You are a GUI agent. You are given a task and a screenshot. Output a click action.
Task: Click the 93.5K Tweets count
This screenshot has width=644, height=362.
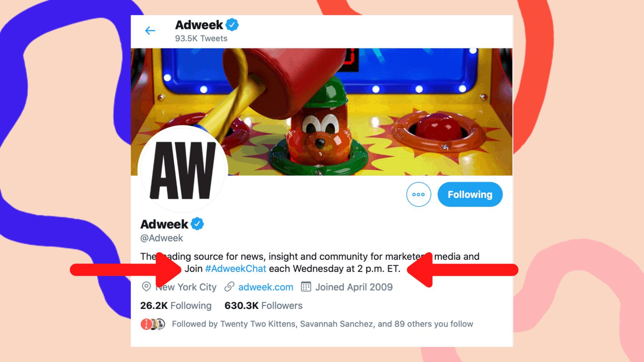tap(201, 39)
